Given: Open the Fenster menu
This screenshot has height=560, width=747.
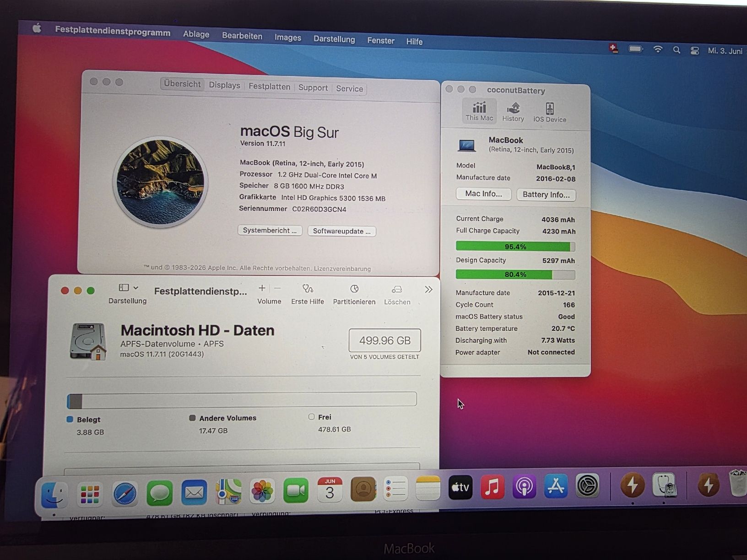Looking at the screenshot, I should pyautogui.click(x=381, y=41).
